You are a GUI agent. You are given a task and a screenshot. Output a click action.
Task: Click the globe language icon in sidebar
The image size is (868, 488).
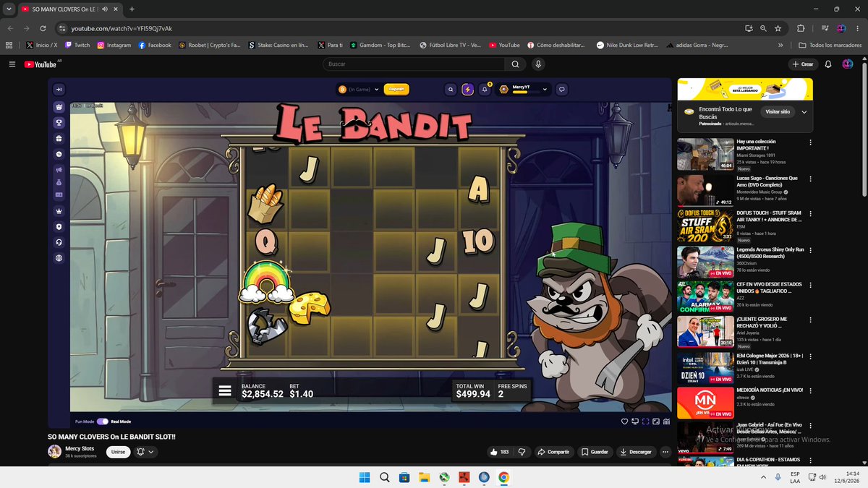[59, 258]
